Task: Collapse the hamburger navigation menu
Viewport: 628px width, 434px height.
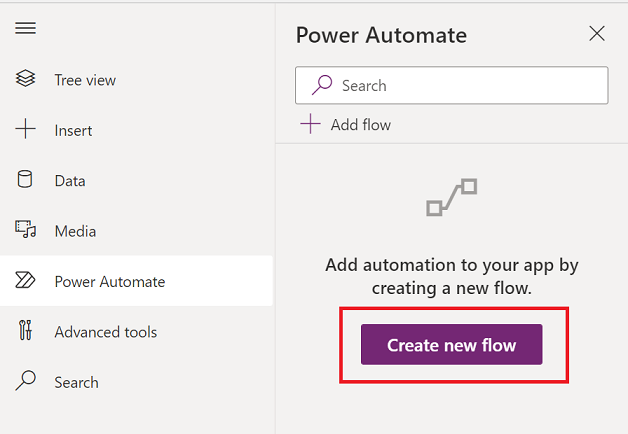Action: point(26,28)
